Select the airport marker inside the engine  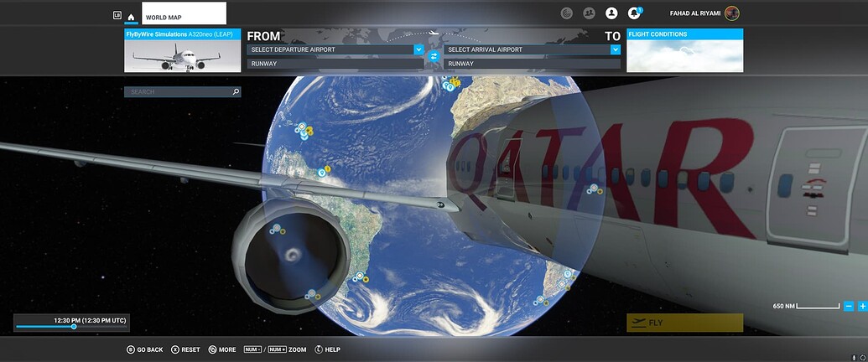277,229
